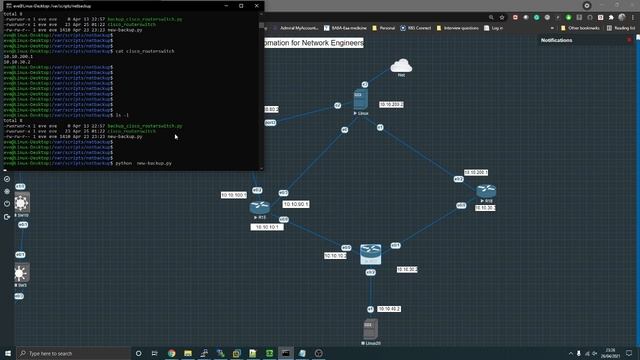
Task: Select the SW10 switch node
Action: click(x=22, y=203)
